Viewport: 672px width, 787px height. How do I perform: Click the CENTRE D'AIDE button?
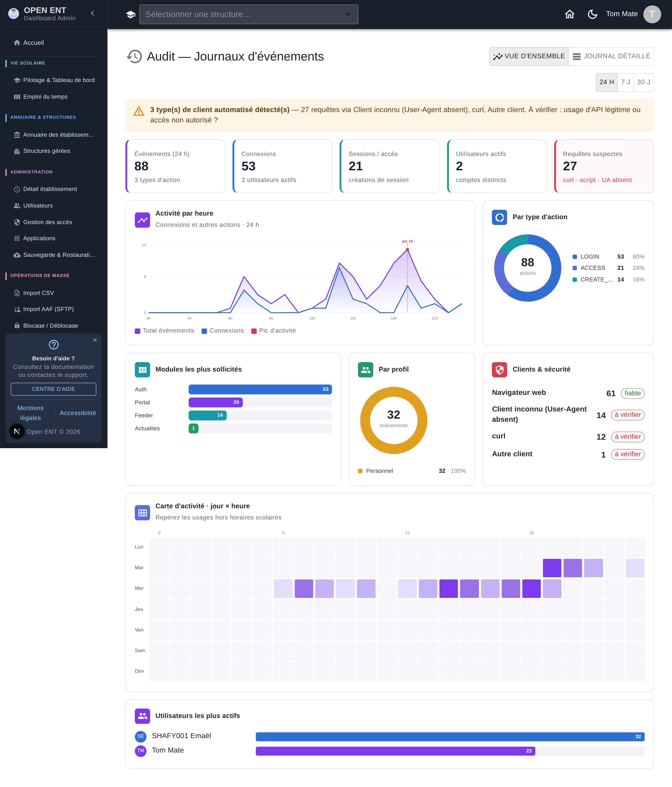click(x=54, y=389)
